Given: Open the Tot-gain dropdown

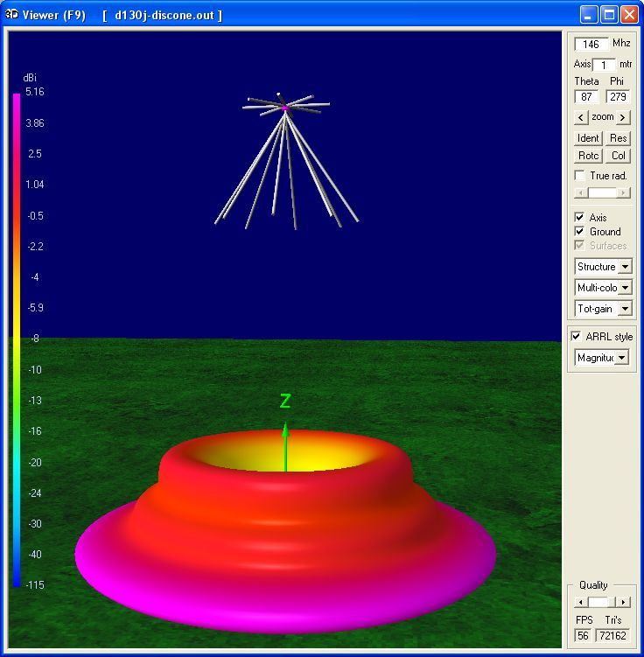Looking at the screenshot, I should click(625, 309).
